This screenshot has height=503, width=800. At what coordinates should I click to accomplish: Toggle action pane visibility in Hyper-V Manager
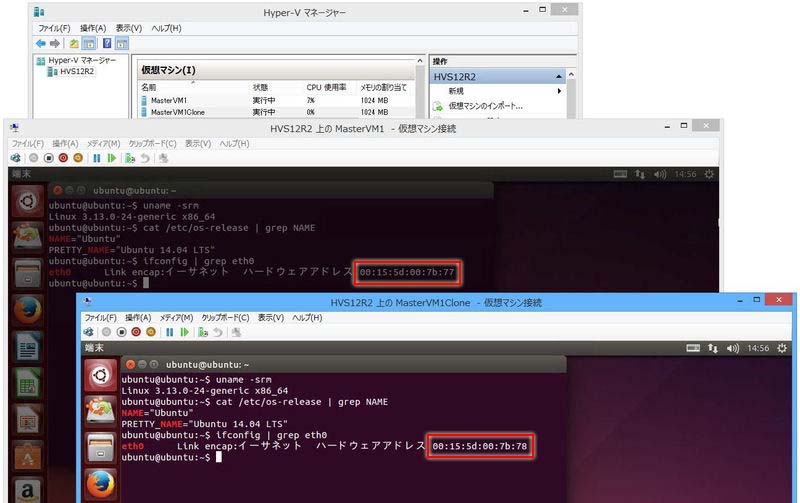[x=122, y=43]
